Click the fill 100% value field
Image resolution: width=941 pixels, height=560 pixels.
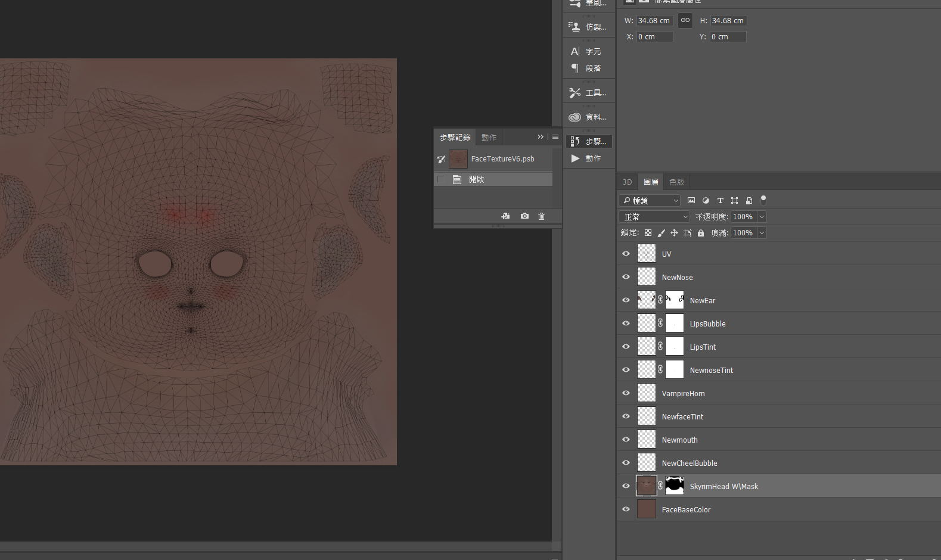pos(743,233)
